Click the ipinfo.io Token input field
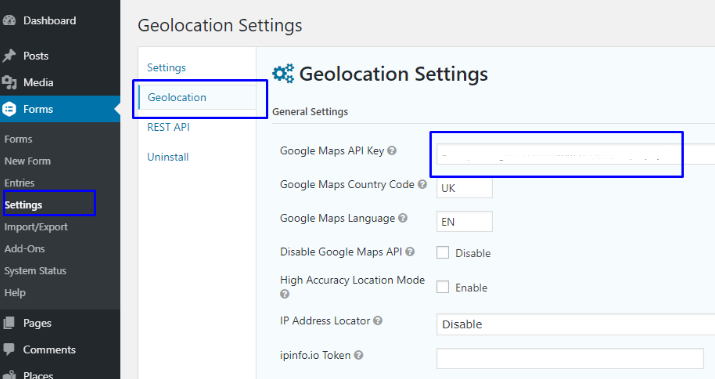The height and width of the screenshot is (379, 715). coord(570,358)
